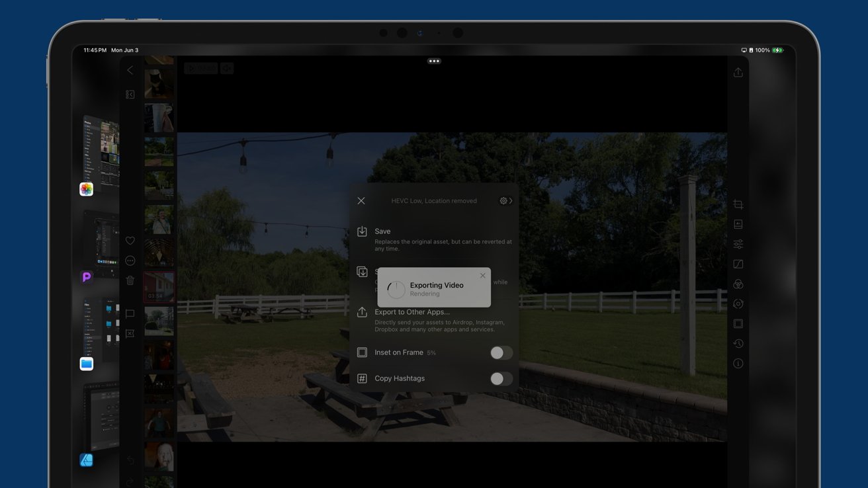The height and width of the screenshot is (488, 868).
Task: Open the Frame tool in right toolbar
Action: coord(738,324)
